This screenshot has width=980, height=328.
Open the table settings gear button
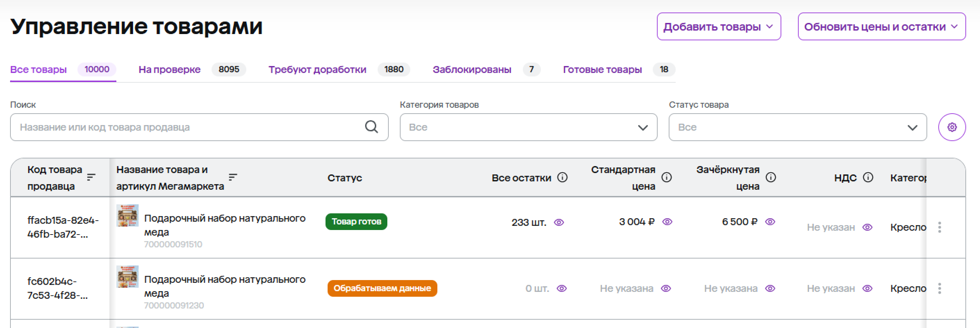[x=952, y=127]
